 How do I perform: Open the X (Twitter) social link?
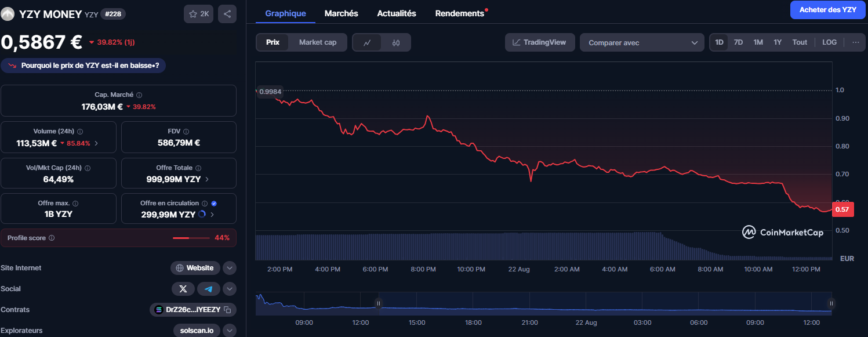coord(183,289)
